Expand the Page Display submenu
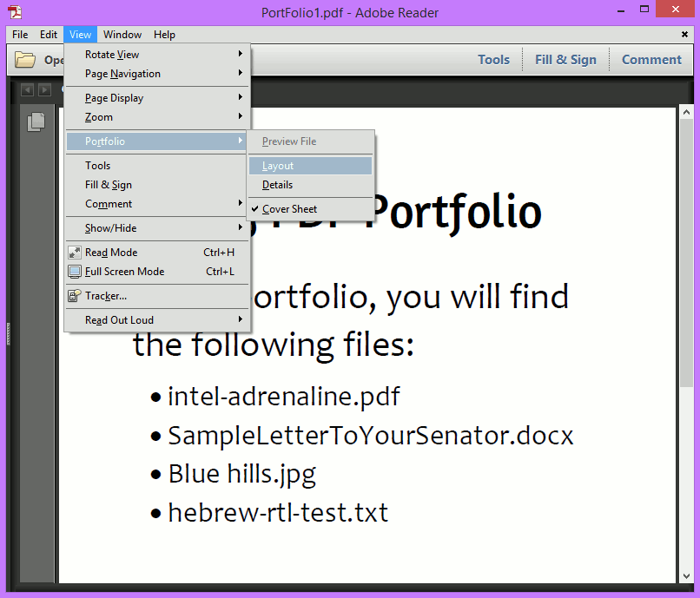Viewport: 700px width, 598px height. tap(157, 98)
